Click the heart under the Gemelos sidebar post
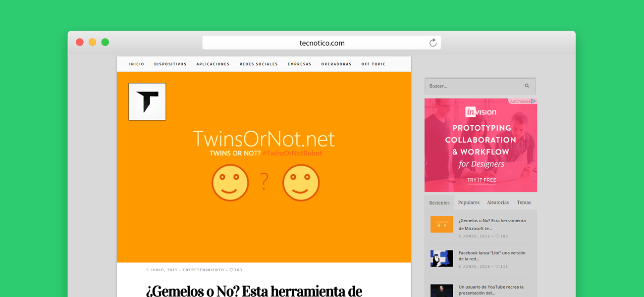Screen dimensions: 644x297 (x=497, y=236)
